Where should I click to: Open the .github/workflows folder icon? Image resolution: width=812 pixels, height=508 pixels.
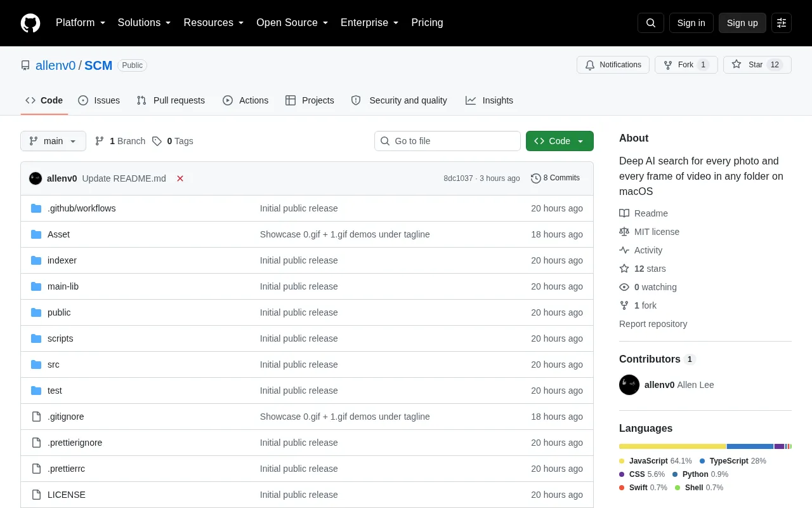click(36, 208)
